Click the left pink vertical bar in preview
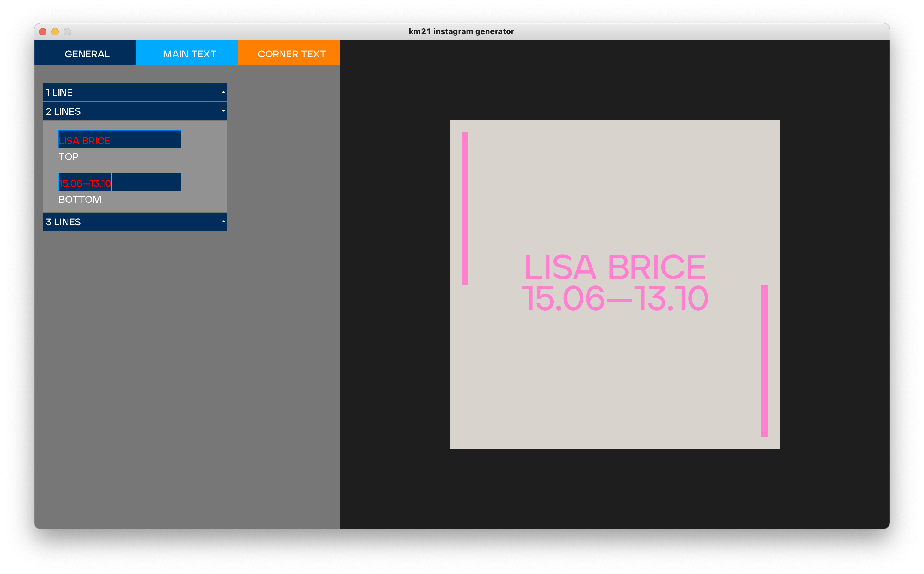Screen dimensions: 924x574 click(465, 208)
